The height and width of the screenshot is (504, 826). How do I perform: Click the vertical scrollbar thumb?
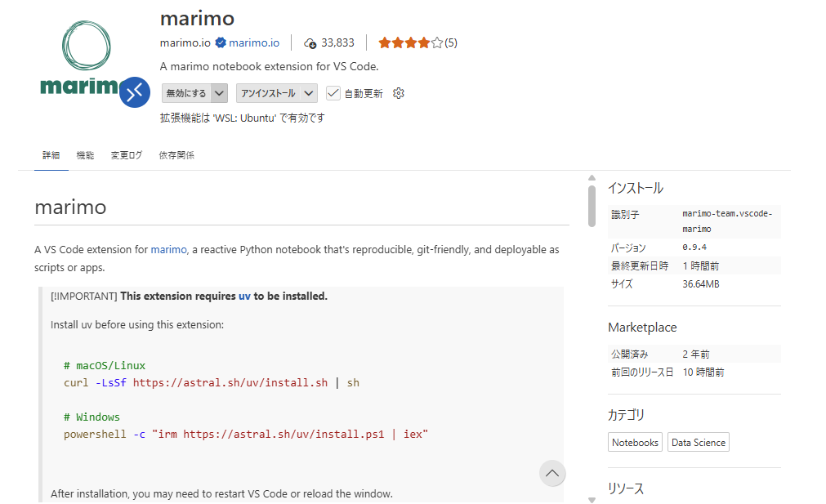pyautogui.click(x=592, y=205)
